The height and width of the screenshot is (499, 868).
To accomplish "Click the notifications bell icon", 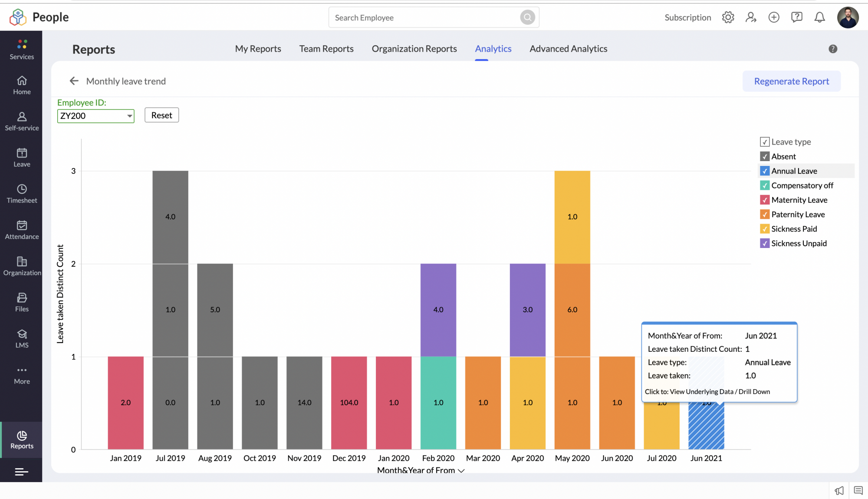I will pyautogui.click(x=819, y=17).
